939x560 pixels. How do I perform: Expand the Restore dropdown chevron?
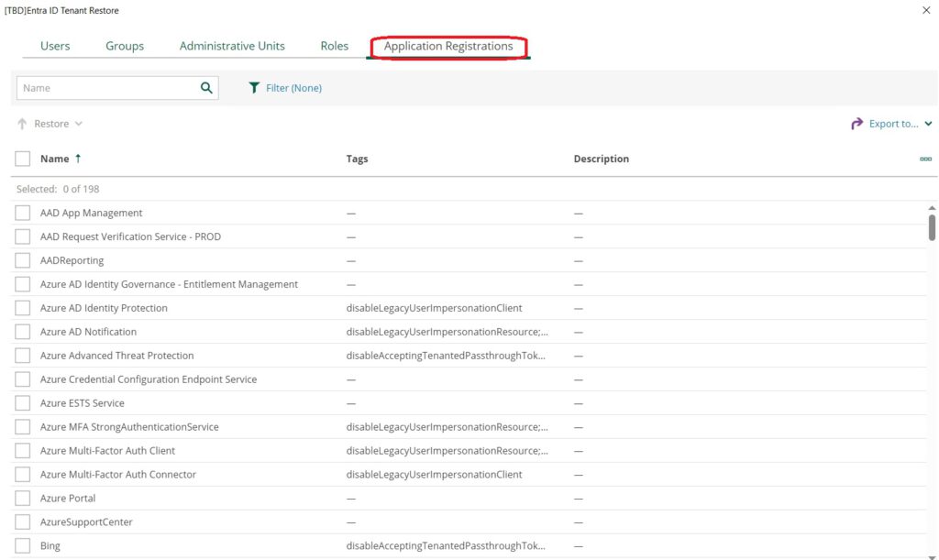coord(79,124)
